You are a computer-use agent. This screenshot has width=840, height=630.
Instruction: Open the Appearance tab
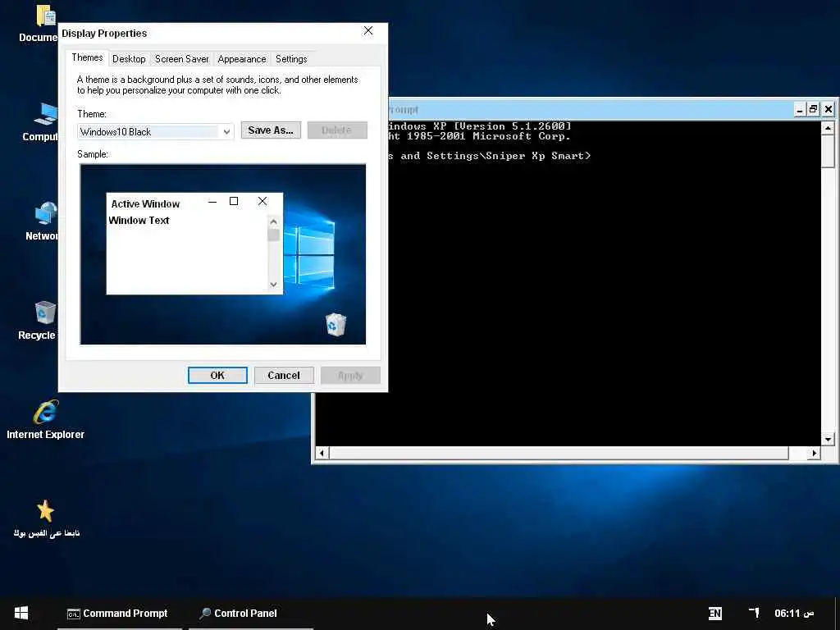[x=242, y=59]
